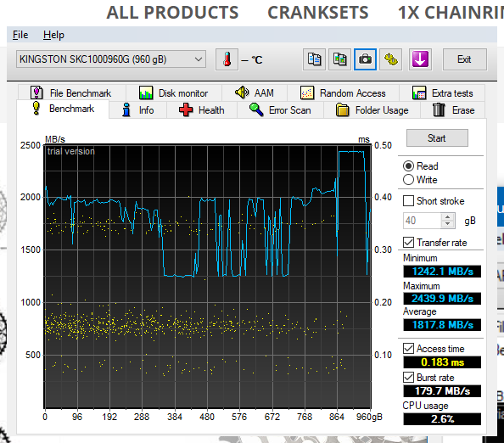The image size is (504, 443).
Task: Click the temperature thermometer icon
Action: 227,59
